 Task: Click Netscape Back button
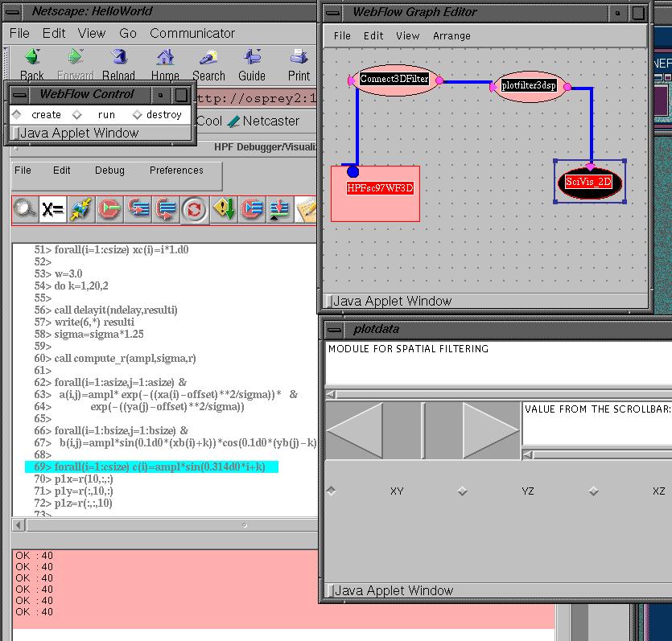point(32,64)
